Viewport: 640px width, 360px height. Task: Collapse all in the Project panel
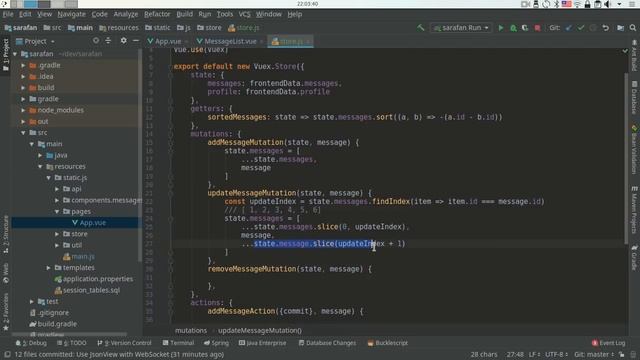click(108, 41)
